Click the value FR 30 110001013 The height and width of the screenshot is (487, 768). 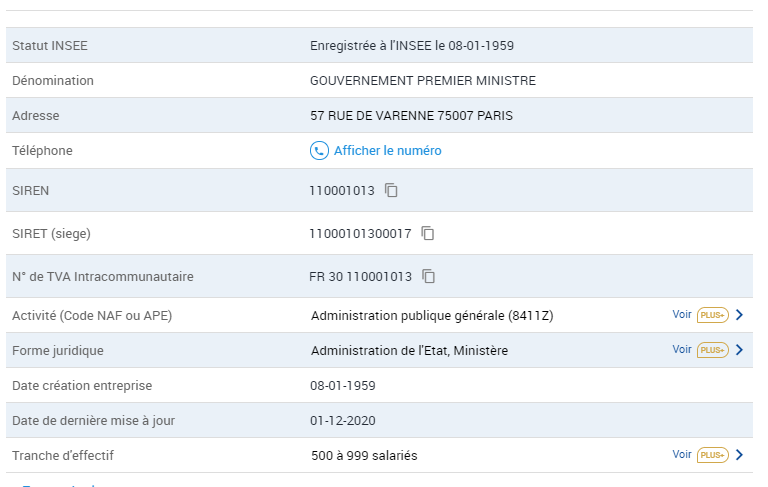click(x=360, y=277)
